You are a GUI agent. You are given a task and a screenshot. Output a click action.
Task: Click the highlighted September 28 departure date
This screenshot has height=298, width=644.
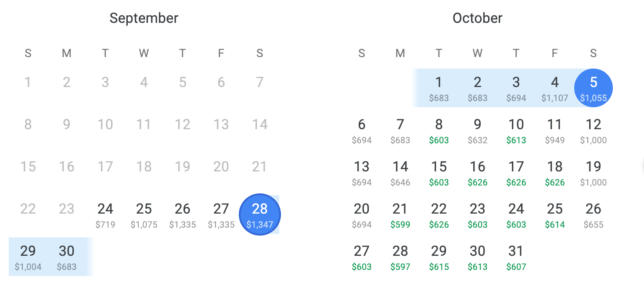pyautogui.click(x=260, y=215)
